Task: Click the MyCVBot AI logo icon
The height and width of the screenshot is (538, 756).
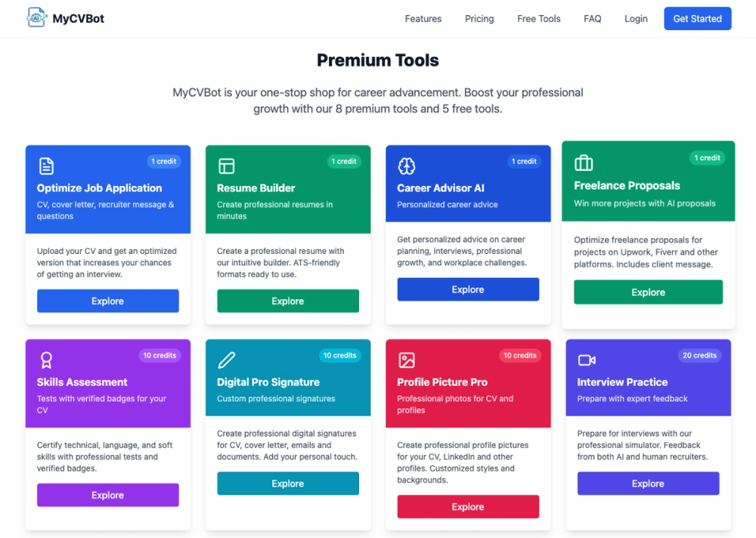Action: tap(36, 18)
